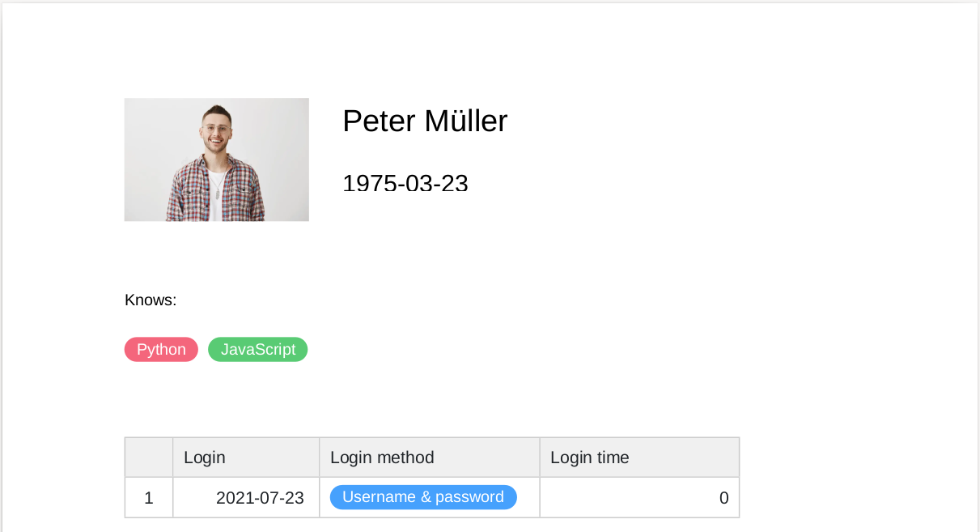
Task: Click the Login time column header
Action: coord(590,458)
